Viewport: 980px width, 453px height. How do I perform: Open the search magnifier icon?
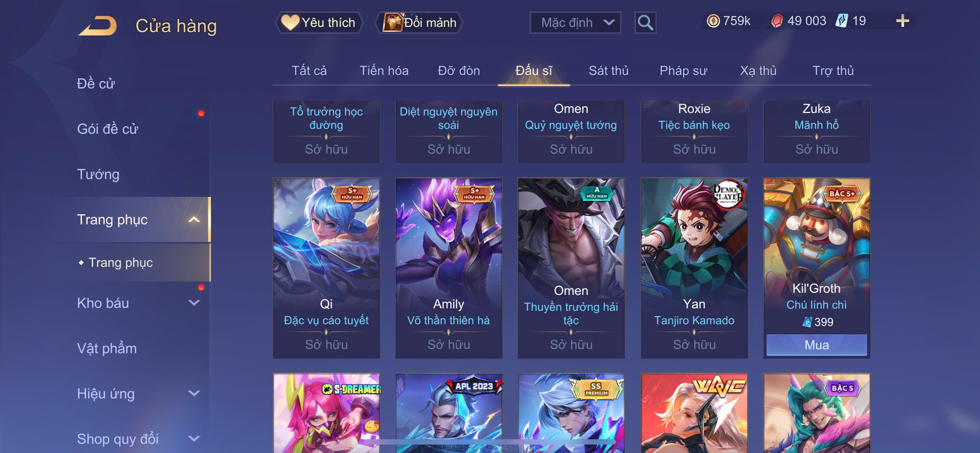(645, 23)
